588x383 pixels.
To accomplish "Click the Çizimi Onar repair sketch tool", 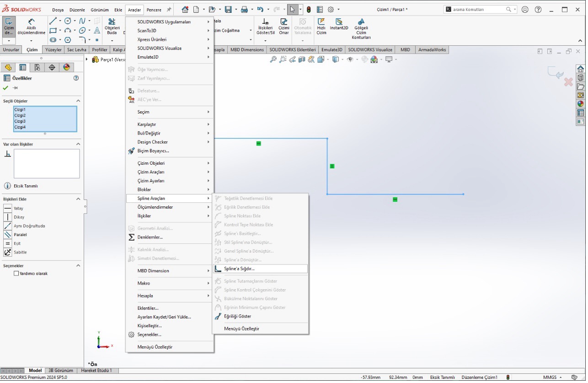I will coord(284,27).
